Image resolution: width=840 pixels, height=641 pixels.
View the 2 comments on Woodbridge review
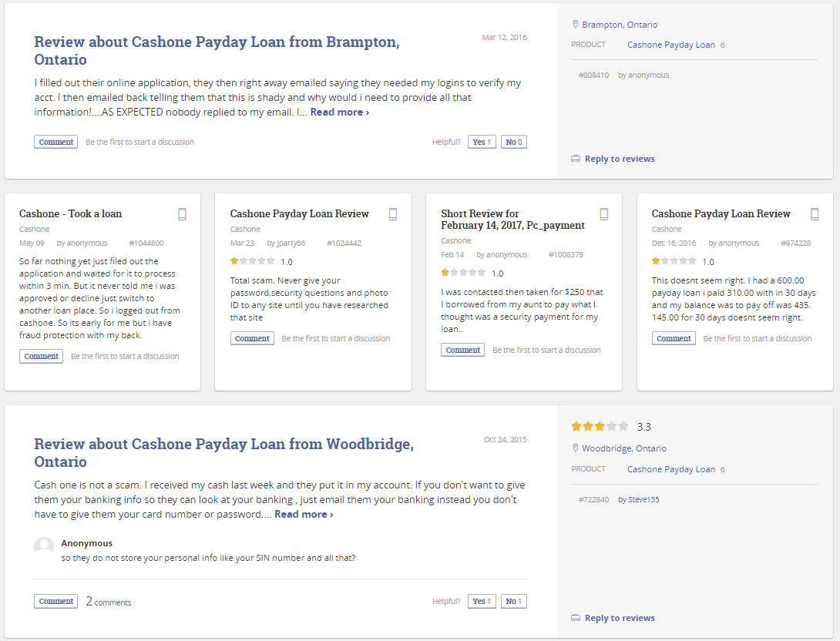pyautogui.click(x=108, y=602)
